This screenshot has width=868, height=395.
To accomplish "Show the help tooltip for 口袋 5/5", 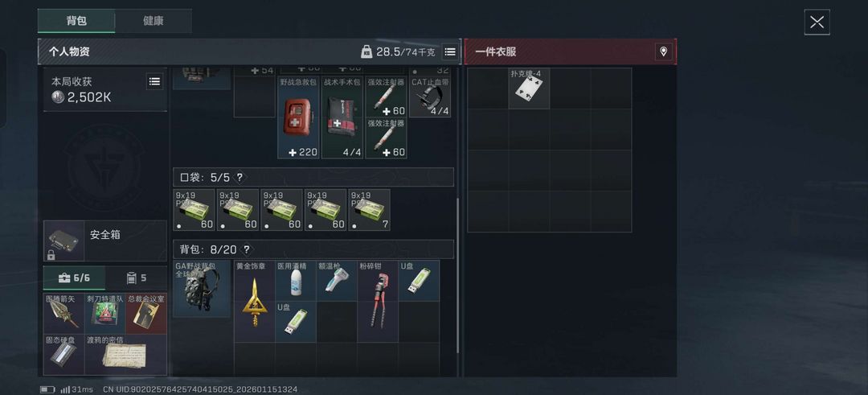I will [x=240, y=177].
